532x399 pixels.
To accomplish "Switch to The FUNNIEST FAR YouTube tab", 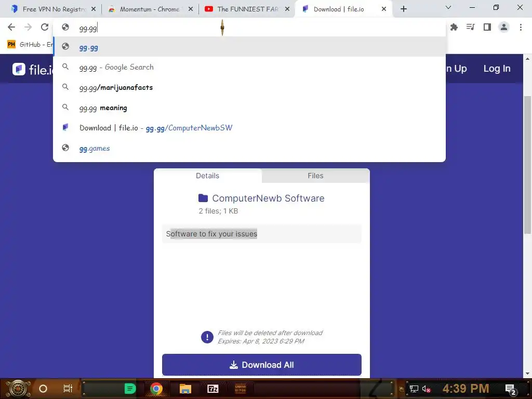I will point(247,9).
